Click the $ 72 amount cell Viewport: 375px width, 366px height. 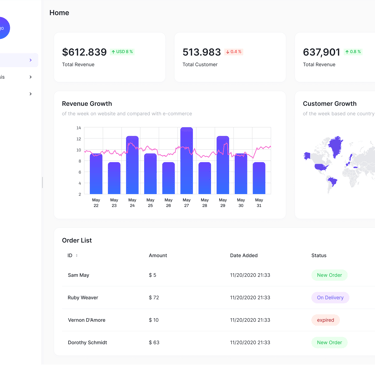click(154, 298)
